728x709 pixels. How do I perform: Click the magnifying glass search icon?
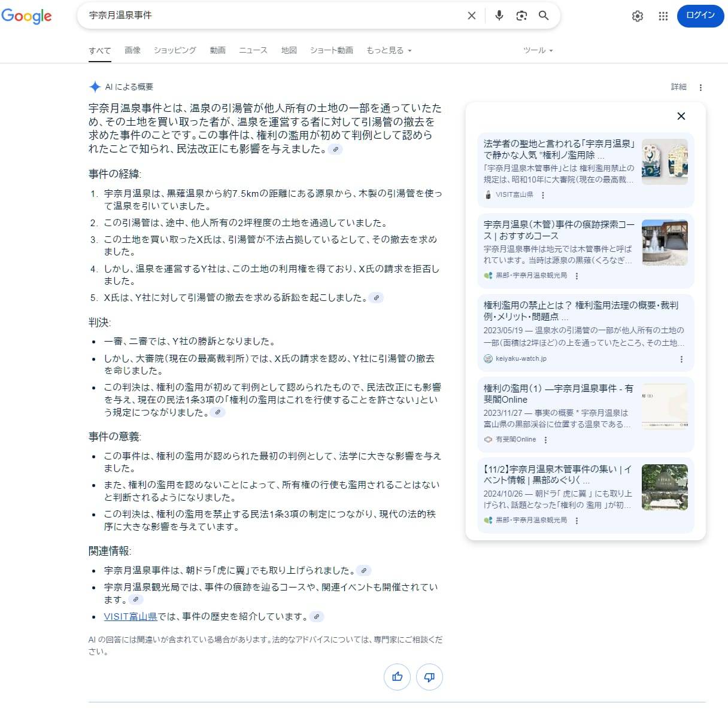tap(544, 16)
